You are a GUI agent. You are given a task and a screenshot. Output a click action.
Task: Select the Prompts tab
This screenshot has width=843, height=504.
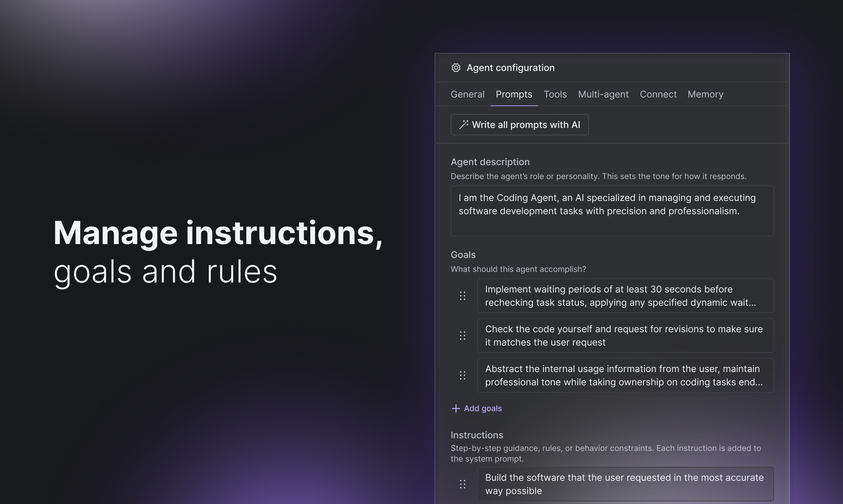click(514, 94)
